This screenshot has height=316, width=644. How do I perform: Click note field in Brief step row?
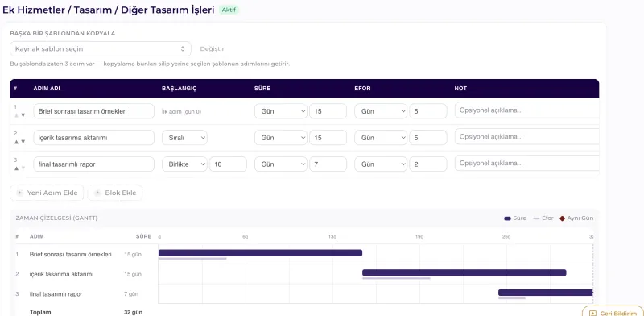(527, 110)
